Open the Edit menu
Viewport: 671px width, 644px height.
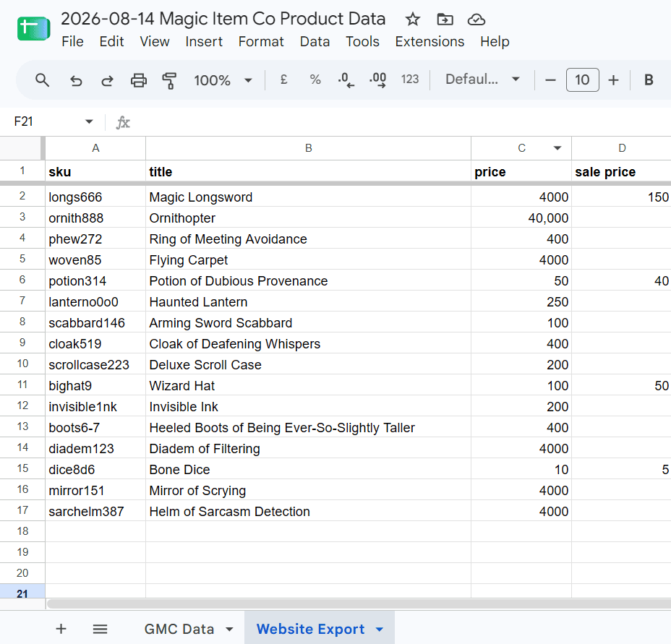[x=111, y=41]
